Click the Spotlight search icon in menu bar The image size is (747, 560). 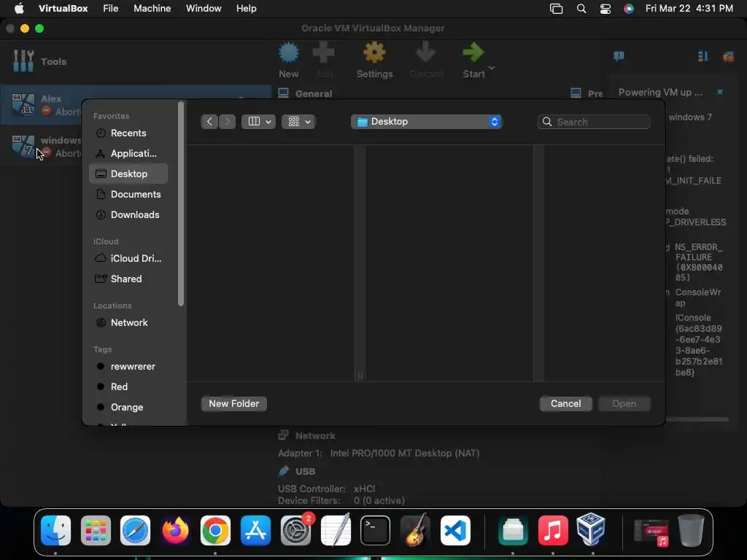(x=581, y=9)
